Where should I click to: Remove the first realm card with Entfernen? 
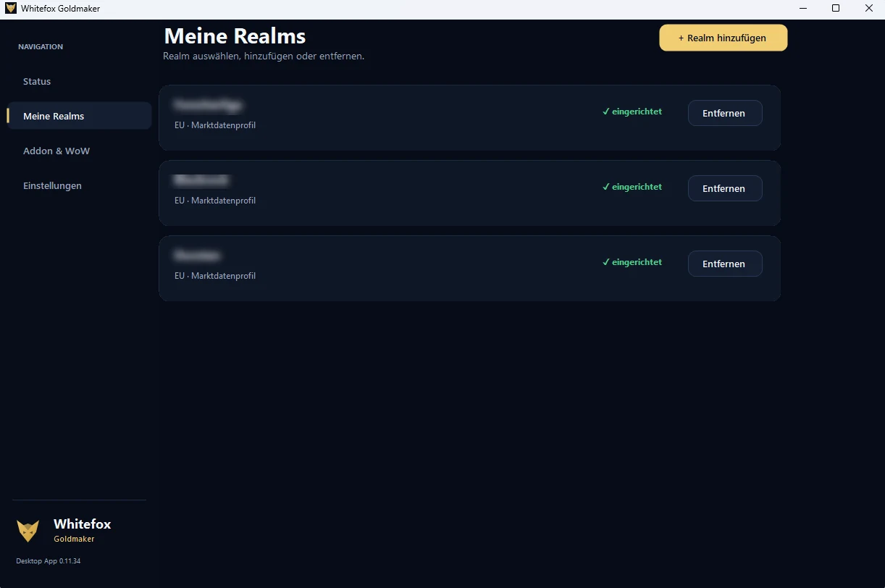pyautogui.click(x=725, y=113)
